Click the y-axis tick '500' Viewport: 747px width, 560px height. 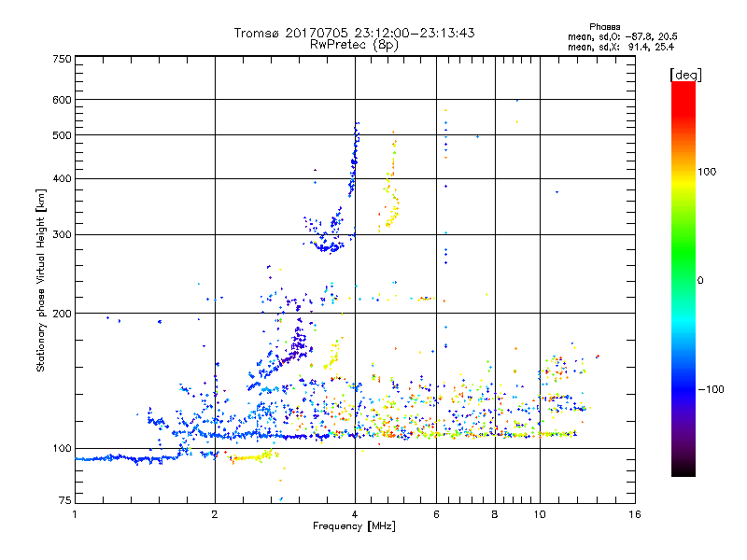(x=62, y=135)
